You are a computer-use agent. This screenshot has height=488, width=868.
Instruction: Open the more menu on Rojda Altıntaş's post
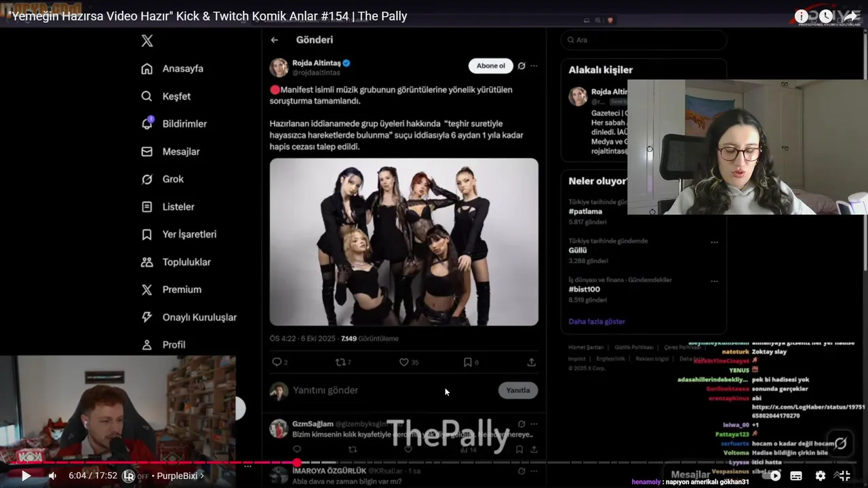click(534, 66)
